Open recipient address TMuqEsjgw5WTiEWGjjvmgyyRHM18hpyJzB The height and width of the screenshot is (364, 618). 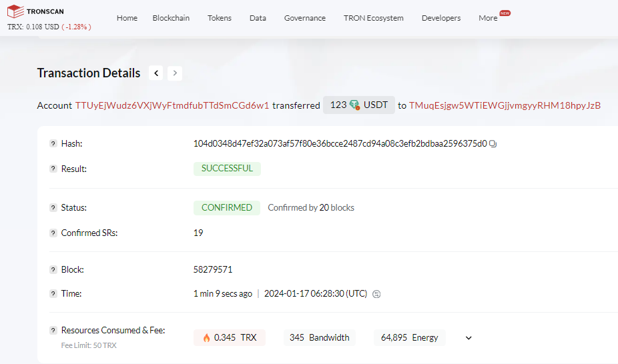click(505, 105)
